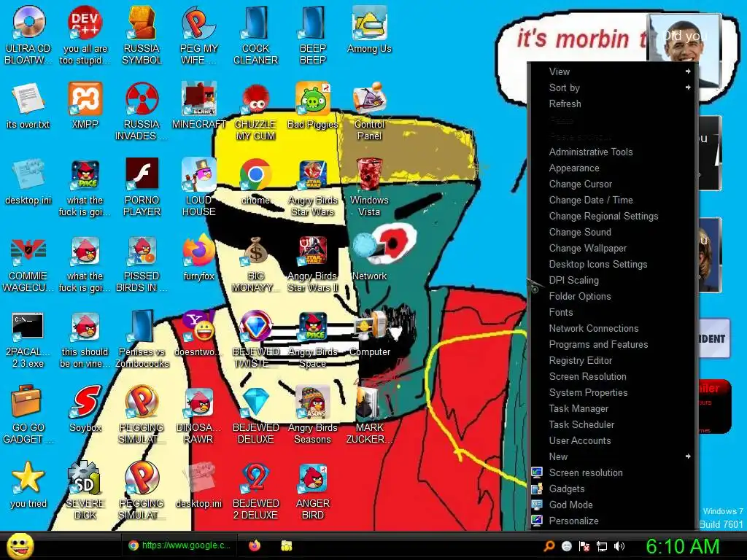The width and height of the screenshot is (747, 560).
Task: Choose Personalize from context menu
Action: [614, 521]
